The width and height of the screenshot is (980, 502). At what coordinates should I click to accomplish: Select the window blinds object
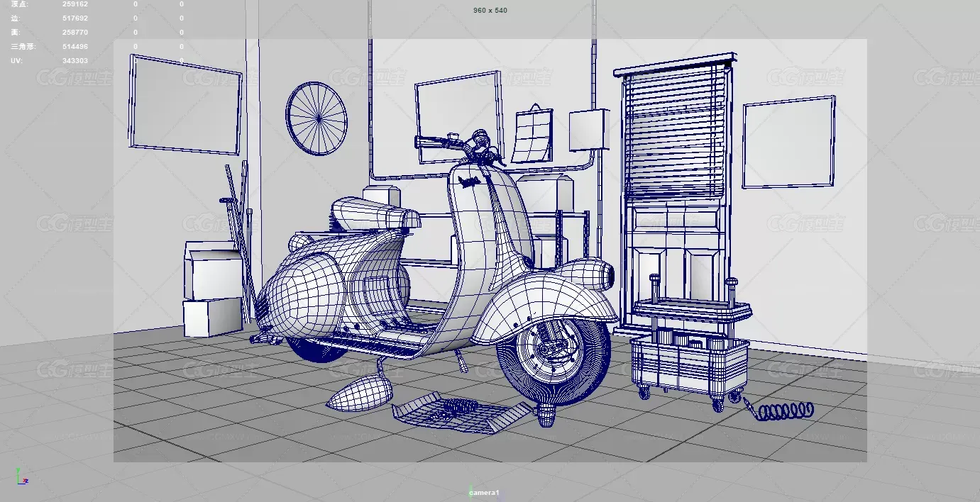(x=676, y=129)
